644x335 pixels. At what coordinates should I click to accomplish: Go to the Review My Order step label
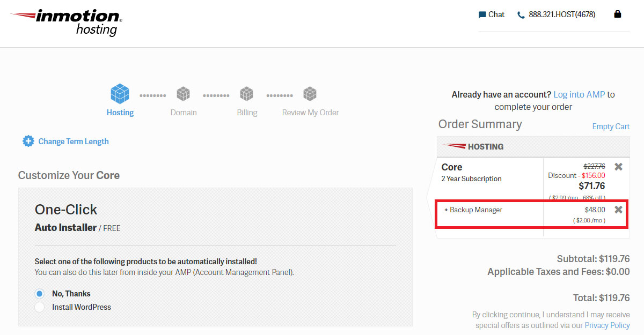point(310,113)
